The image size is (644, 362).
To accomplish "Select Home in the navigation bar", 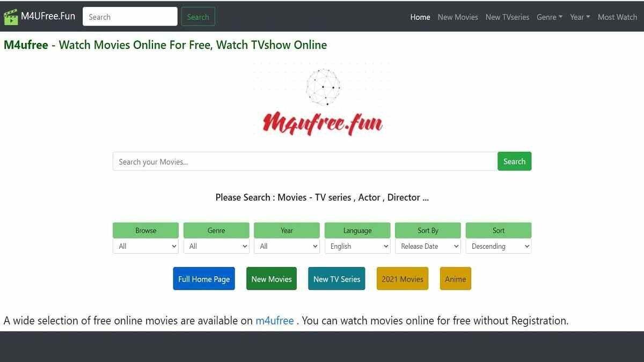I will pos(420,17).
